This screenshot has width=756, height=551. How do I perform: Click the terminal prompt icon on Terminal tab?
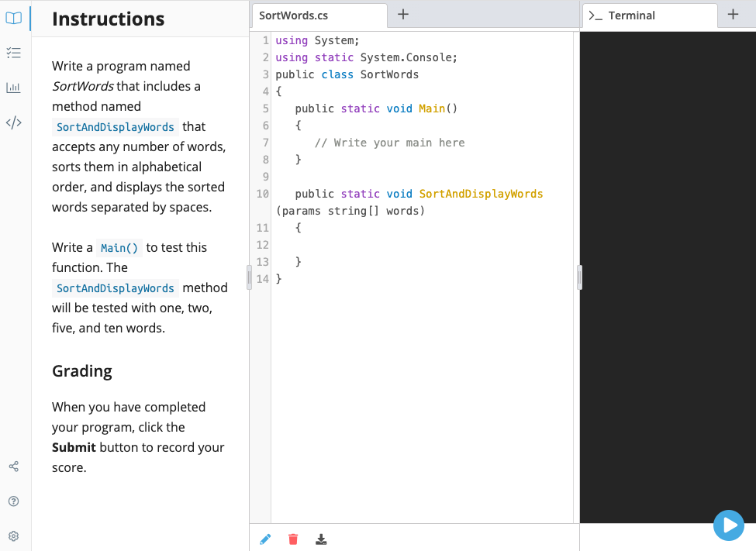595,14
